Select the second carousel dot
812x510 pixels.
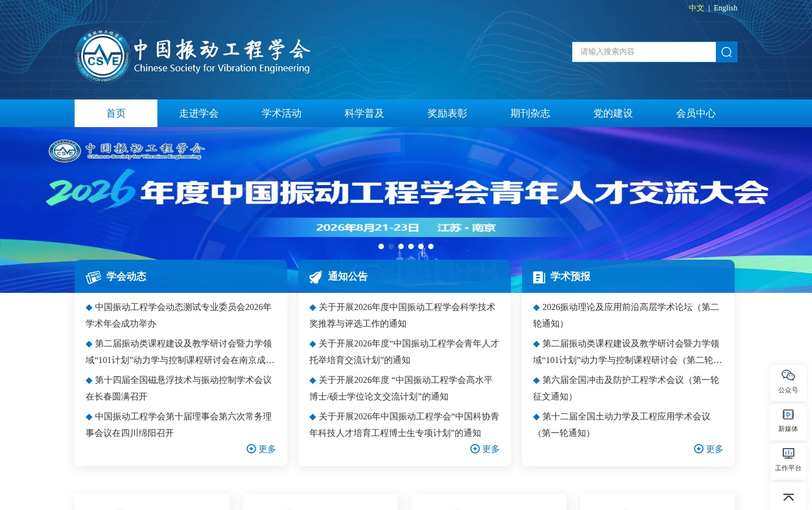coord(391,246)
